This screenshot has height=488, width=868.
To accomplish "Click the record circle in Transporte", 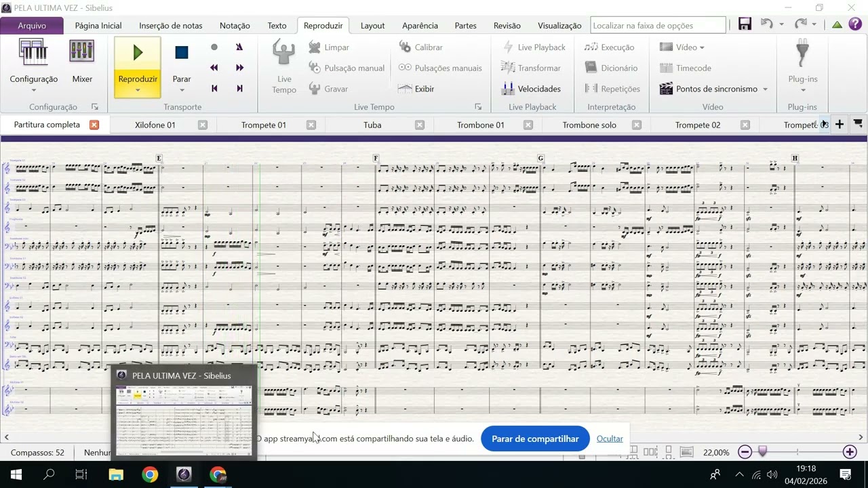I will (214, 47).
